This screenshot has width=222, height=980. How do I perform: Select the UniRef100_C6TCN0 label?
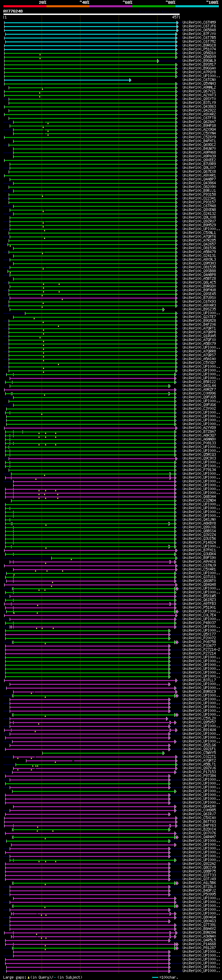click(x=199, y=80)
